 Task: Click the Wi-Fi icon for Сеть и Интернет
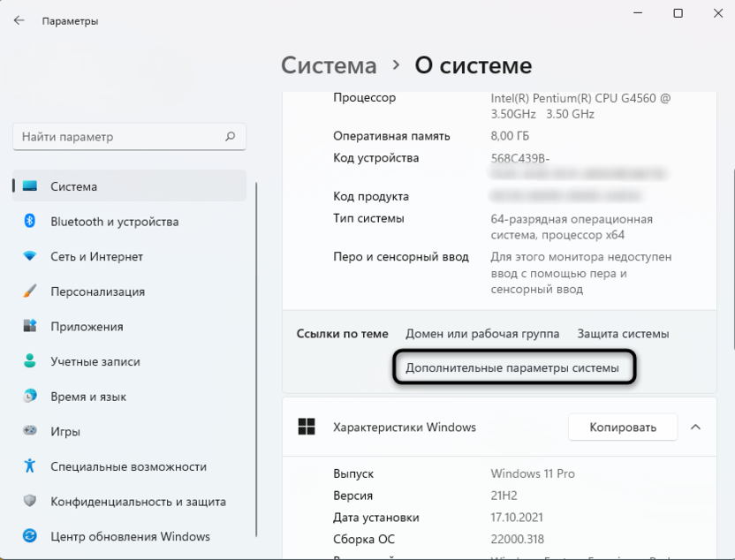[30, 256]
